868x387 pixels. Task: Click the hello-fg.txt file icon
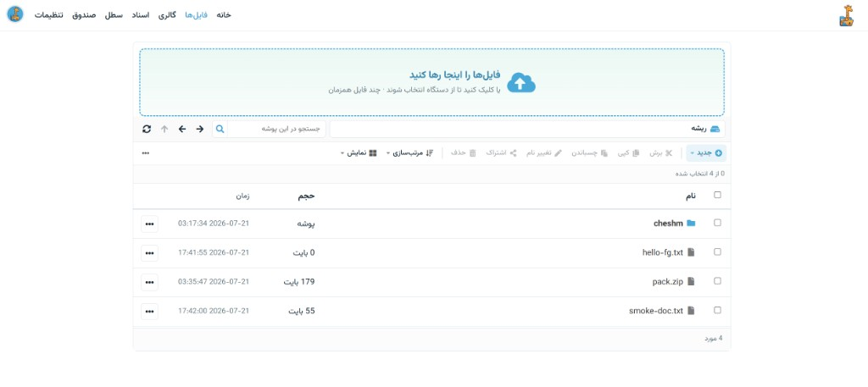point(691,252)
